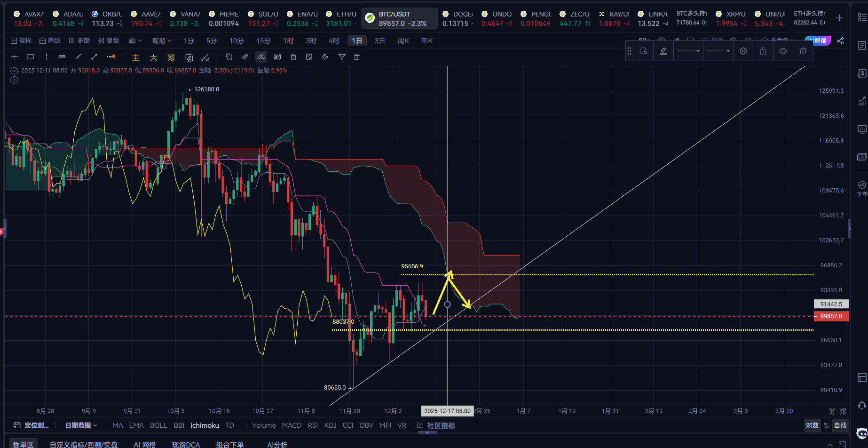Viewport: 868px width, 448px height.
Task: Open the settings hexagon in floating toolbar
Action: tap(743, 51)
